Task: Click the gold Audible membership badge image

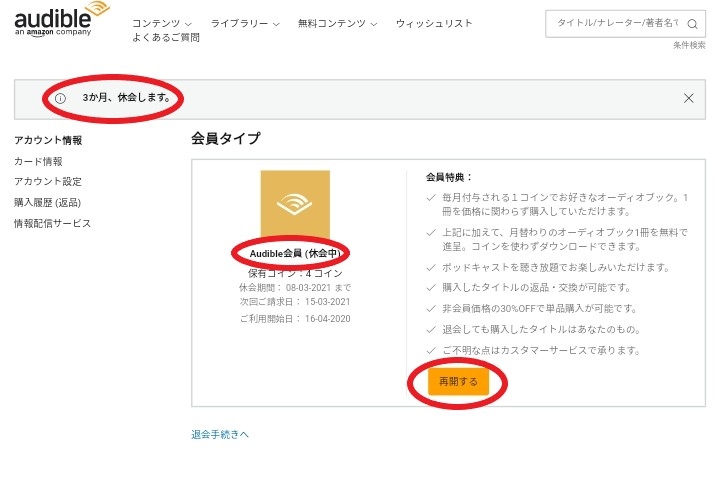Action: [x=295, y=205]
